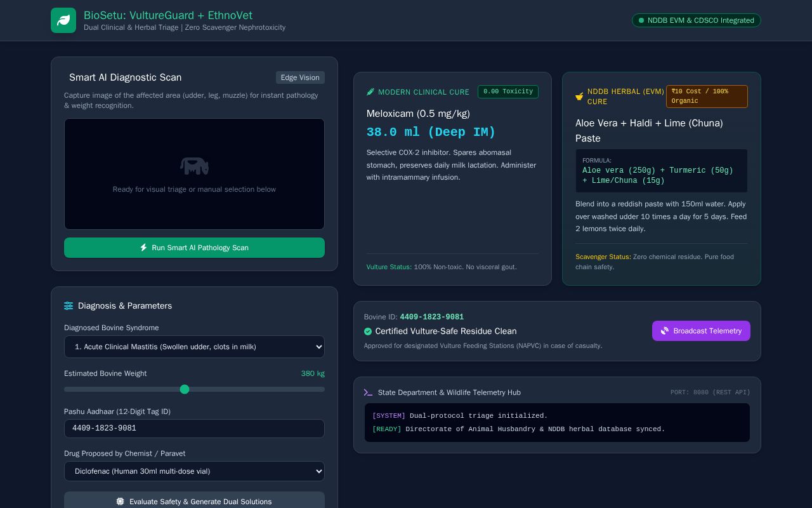Open Drug Proposed by Chemist dropdown
The height and width of the screenshot is (508, 812).
(x=194, y=471)
